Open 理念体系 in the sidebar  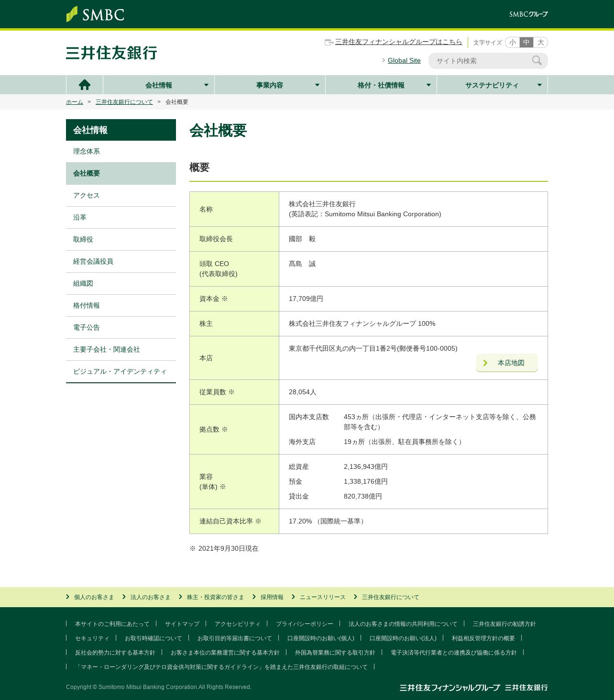[121, 151]
